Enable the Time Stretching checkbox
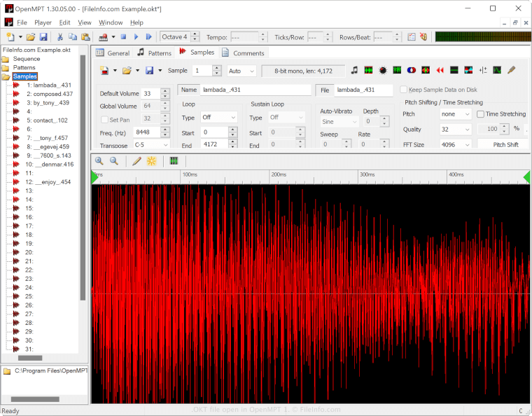The image size is (532, 416). [x=481, y=114]
